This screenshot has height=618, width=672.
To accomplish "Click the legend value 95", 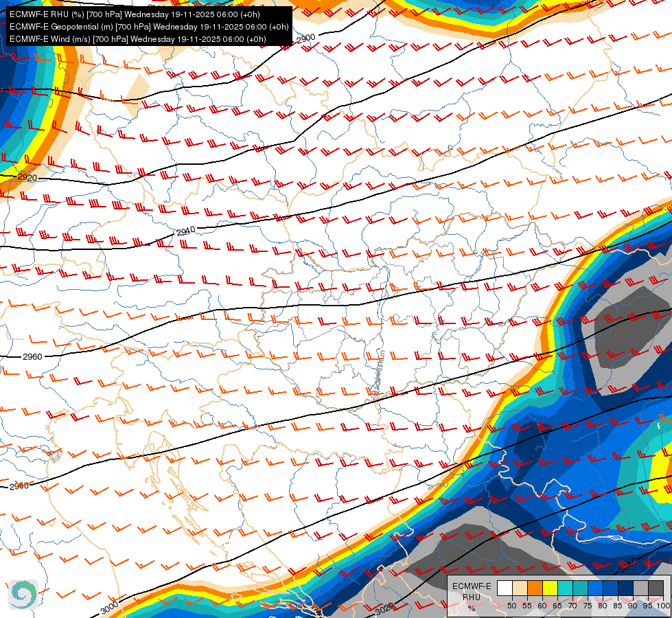I will (648, 606).
